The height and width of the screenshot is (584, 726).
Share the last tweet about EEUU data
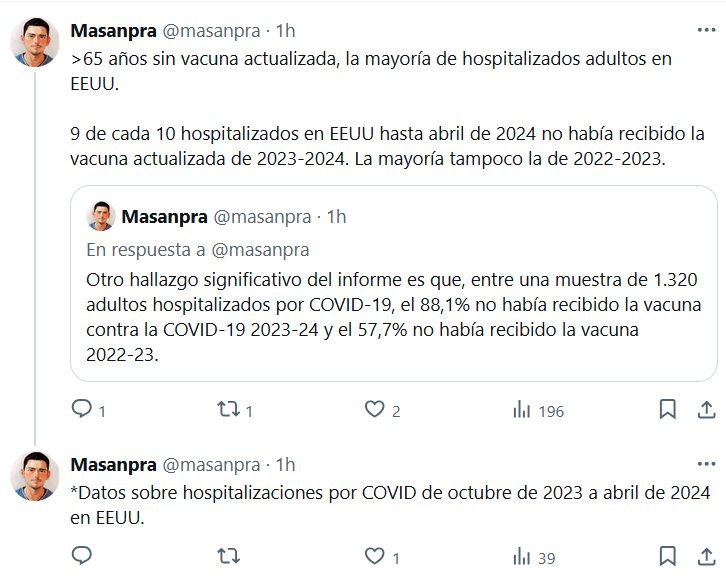pos(704,557)
